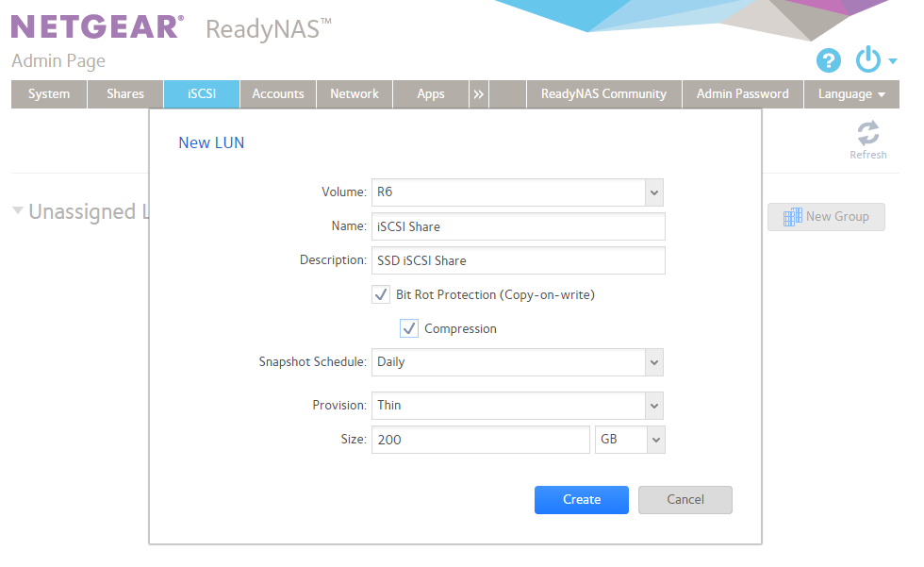Expand the double-arrow more tabs icon
924x567 pixels.
pos(479,94)
